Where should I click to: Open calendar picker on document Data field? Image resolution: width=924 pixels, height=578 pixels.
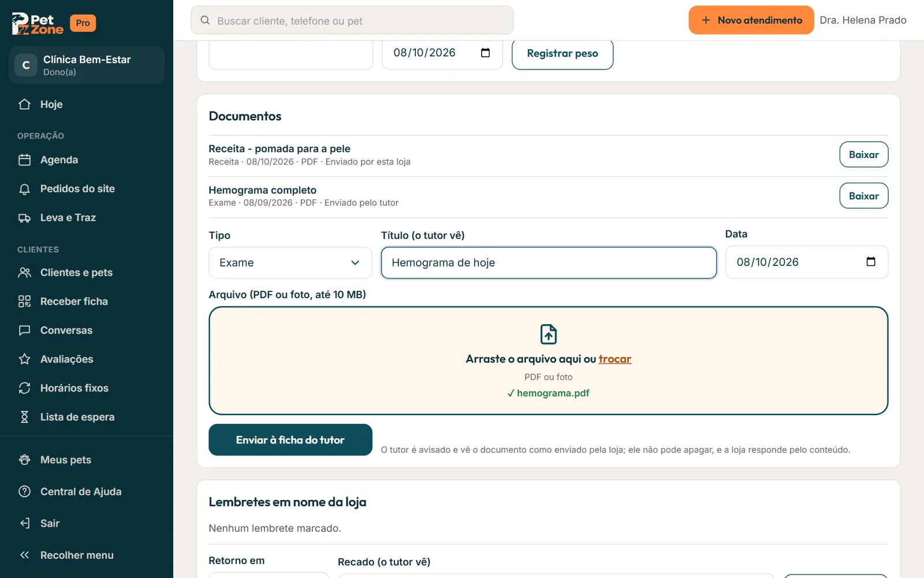pyautogui.click(x=871, y=262)
